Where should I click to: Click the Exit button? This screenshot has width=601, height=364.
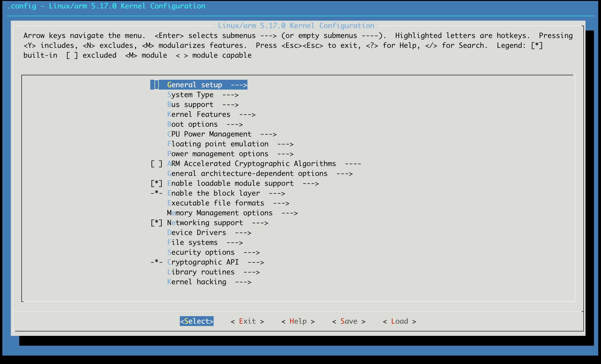[247, 321]
